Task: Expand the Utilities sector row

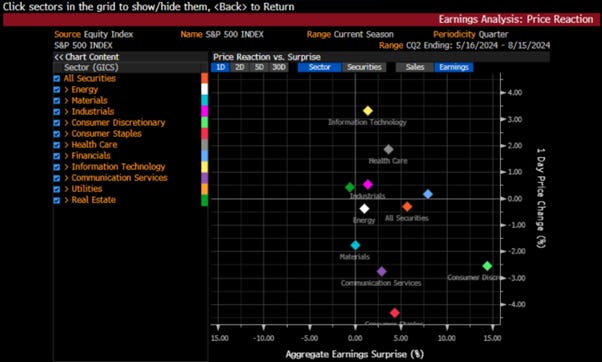Action: (66, 189)
